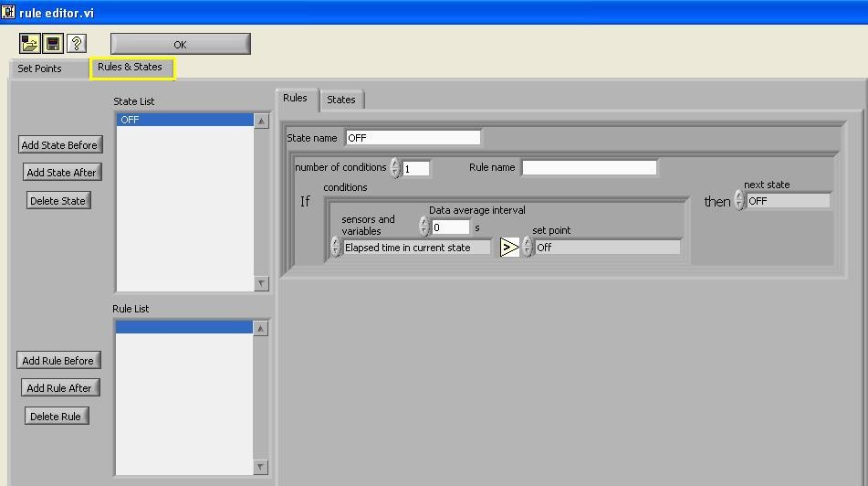Change the next state stepper arrows

[739, 200]
